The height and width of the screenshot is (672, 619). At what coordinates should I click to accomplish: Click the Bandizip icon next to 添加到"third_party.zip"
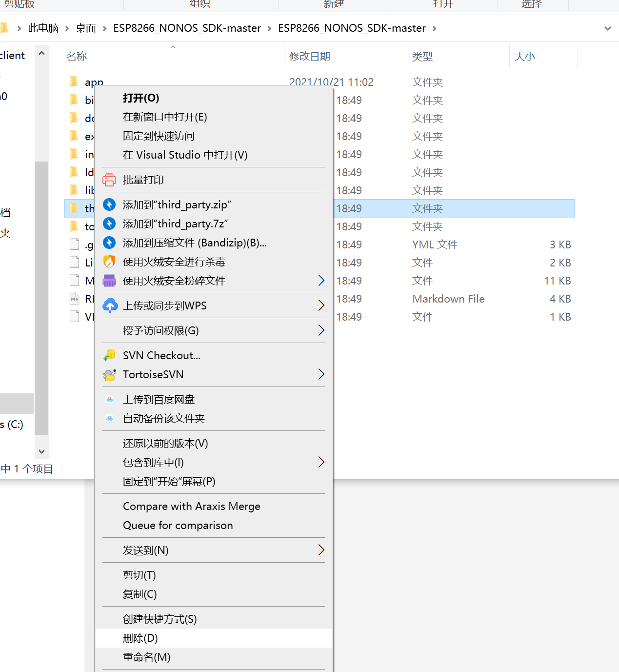pos(109,204)
